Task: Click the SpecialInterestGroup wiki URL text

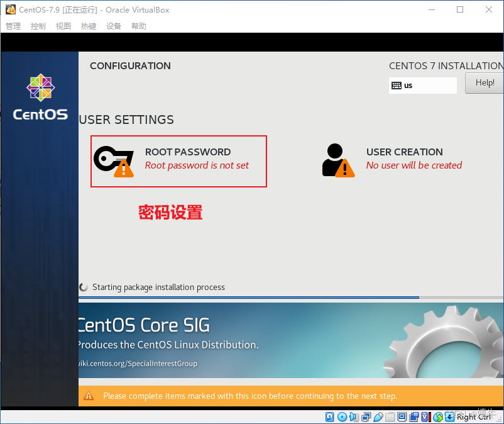Action: [x=138, y=364]
